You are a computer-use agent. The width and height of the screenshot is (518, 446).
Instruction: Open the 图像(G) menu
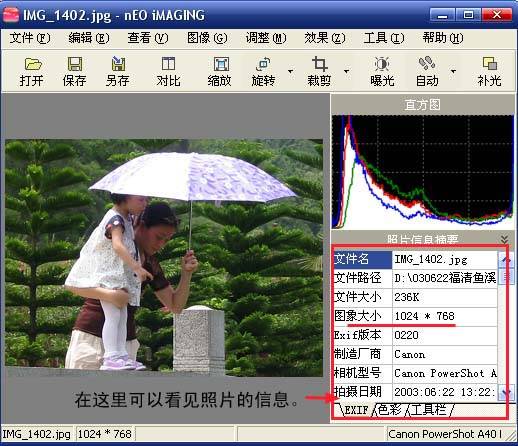click(x=207, y=38)
